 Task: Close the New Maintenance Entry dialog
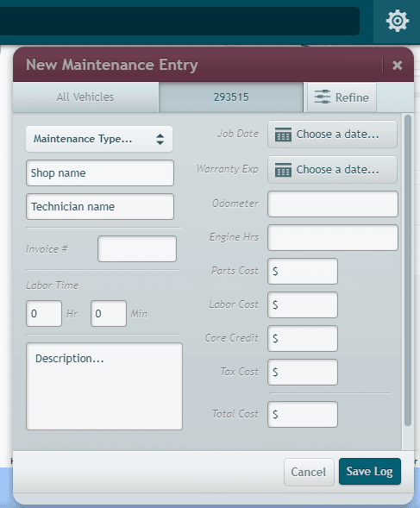(x=397, y=66)
